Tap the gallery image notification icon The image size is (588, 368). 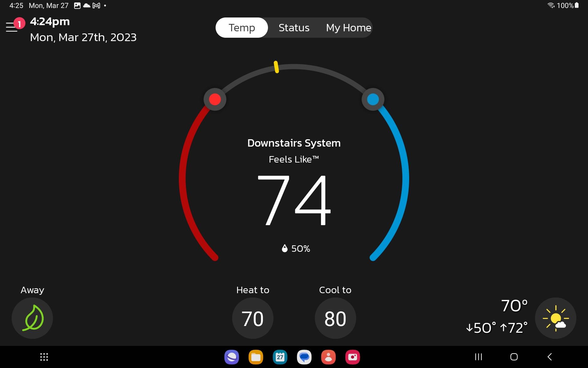point(77,6)
